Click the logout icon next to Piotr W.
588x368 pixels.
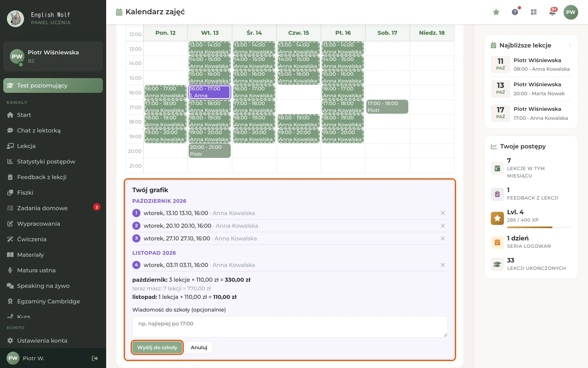point(95,358)
